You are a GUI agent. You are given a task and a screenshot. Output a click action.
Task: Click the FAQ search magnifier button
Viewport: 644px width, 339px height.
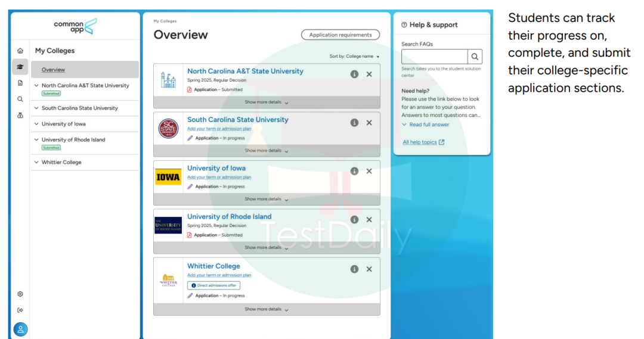[x=475, y=57]
